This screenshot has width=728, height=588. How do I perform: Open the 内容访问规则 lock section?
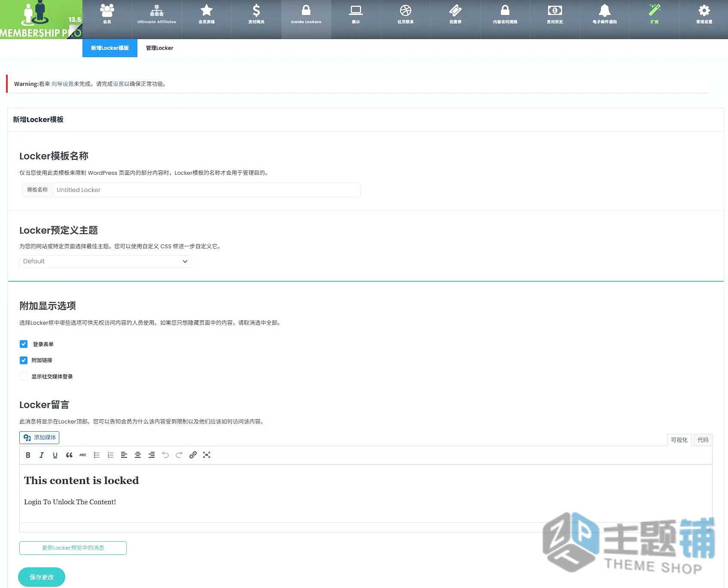coord(505,19)
